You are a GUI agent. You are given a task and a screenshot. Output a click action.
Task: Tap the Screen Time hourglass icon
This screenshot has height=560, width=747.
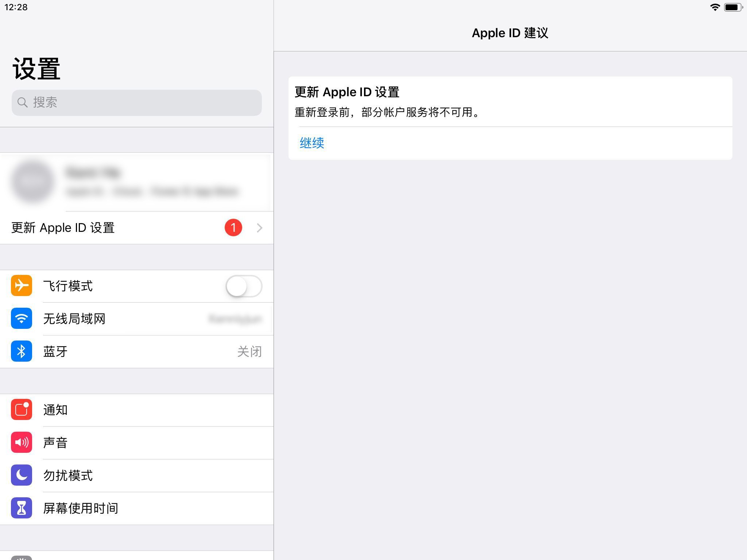[22, 508]
